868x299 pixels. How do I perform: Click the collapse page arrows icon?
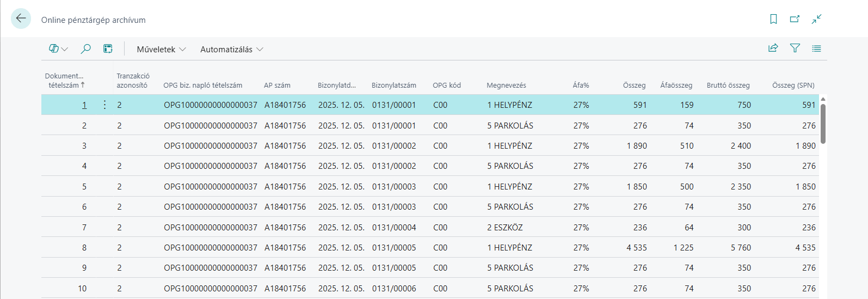pyautogui.click(x=816, y=19)
